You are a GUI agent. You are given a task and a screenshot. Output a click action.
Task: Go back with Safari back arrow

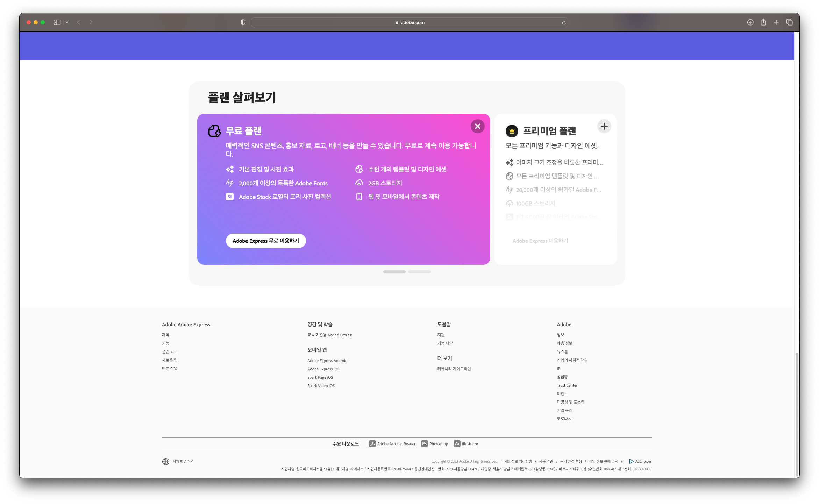(x=79, y=22)
